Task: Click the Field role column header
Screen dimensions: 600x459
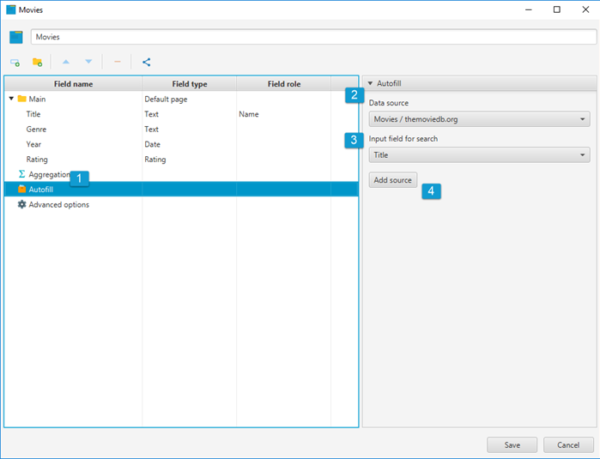Action: pos(284,84)
